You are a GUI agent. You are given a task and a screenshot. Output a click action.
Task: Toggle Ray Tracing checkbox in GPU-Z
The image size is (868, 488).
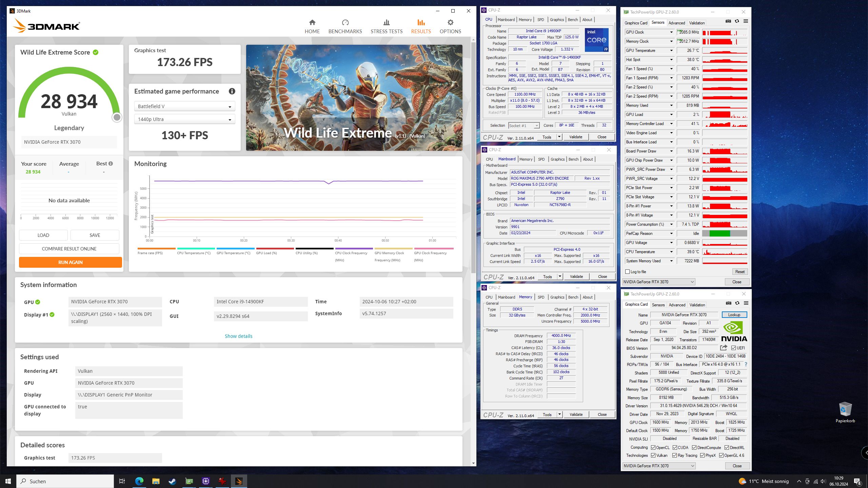click(x=674, y=455)
